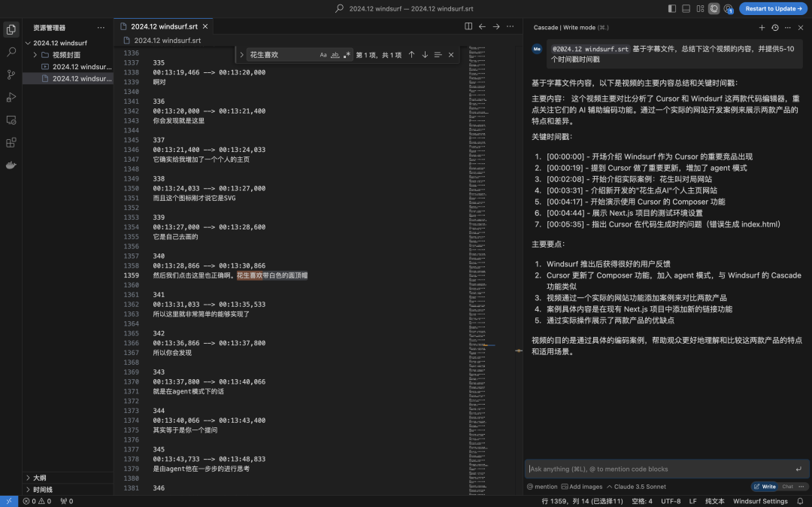Toggle match case in find widget
Image resolution: width=812 pixels, height=507 pixels.
(323, 55)
